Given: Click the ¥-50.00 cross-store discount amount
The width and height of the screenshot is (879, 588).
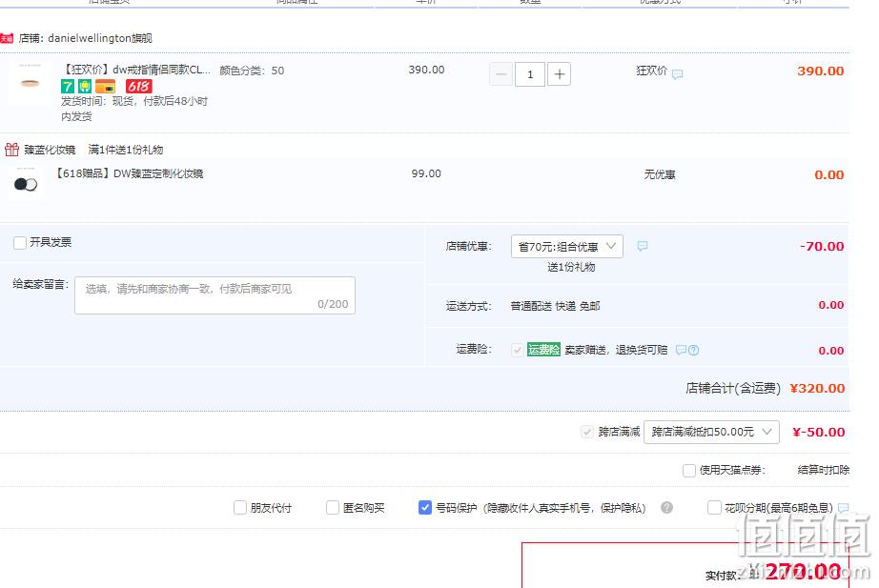Looking at the screenshot, I should point(818,432).
